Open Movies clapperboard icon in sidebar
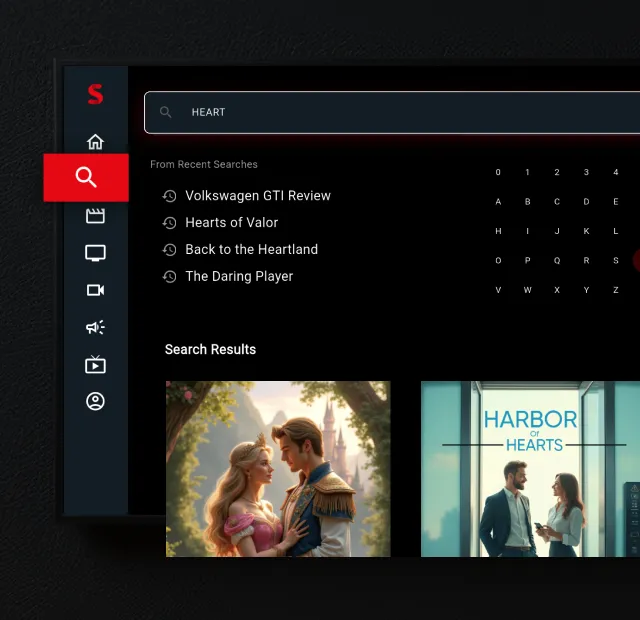The image size is (640, 620). [x=95, y=215]
